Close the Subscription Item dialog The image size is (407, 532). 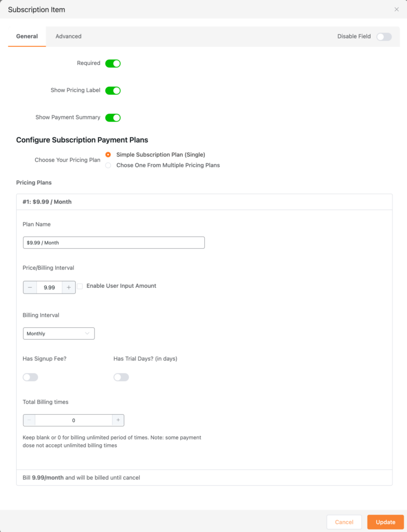point(397,9)
